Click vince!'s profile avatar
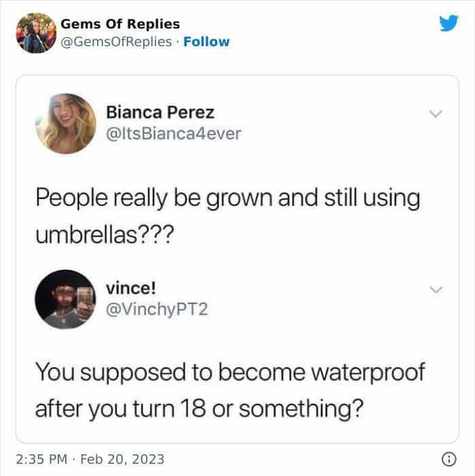 66,299
